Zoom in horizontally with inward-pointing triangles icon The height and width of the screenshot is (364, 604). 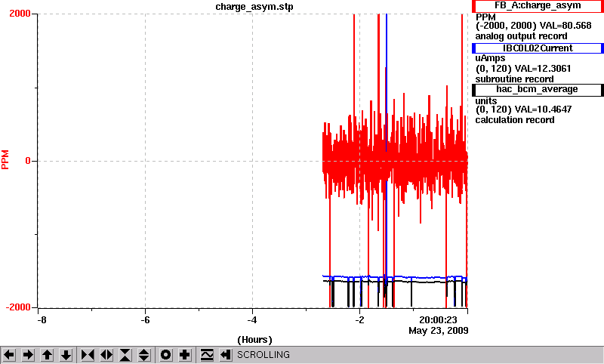pyautogui.click(x=88, y=355)
